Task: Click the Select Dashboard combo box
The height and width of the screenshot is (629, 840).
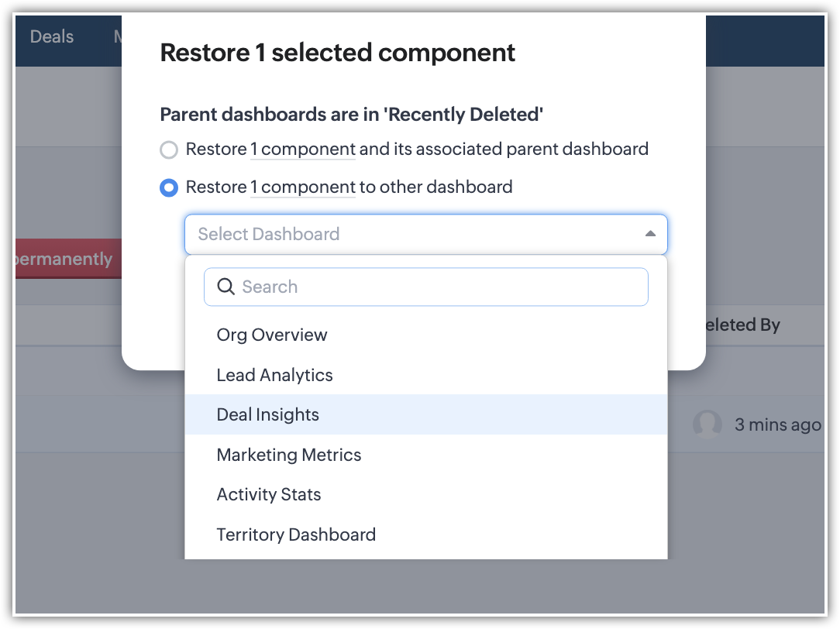Action: pos(425,234)
